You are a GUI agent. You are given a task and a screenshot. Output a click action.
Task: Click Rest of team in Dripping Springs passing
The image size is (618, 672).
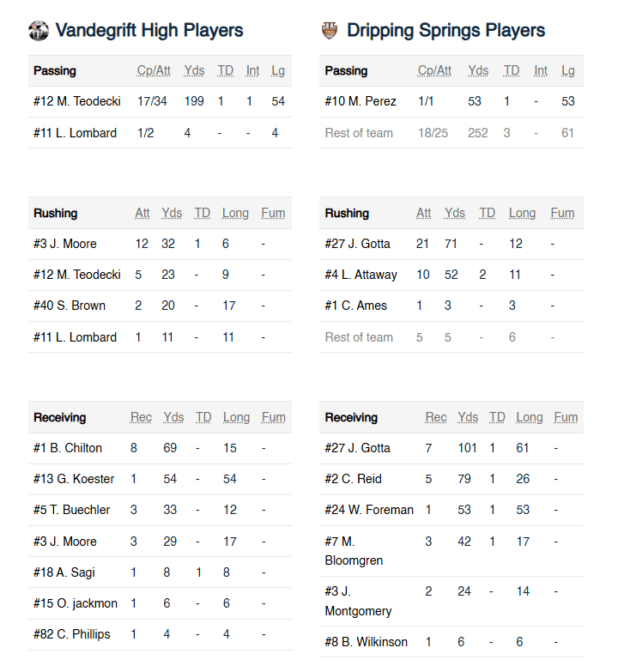359,133
